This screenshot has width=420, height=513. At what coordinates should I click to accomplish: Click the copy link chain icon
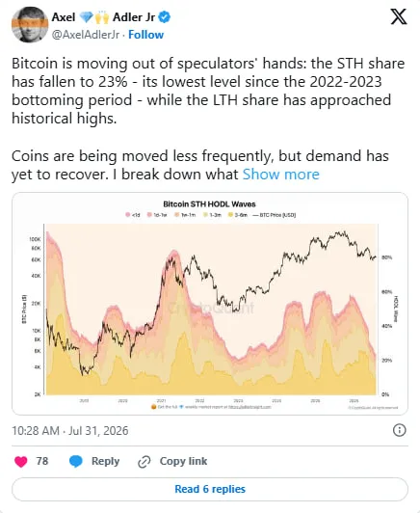pos(144,462)
